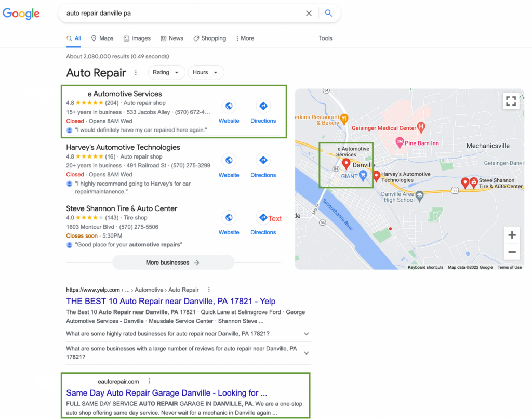Open Steve Shannon Tire & Auto Center listing

(122, 208)
